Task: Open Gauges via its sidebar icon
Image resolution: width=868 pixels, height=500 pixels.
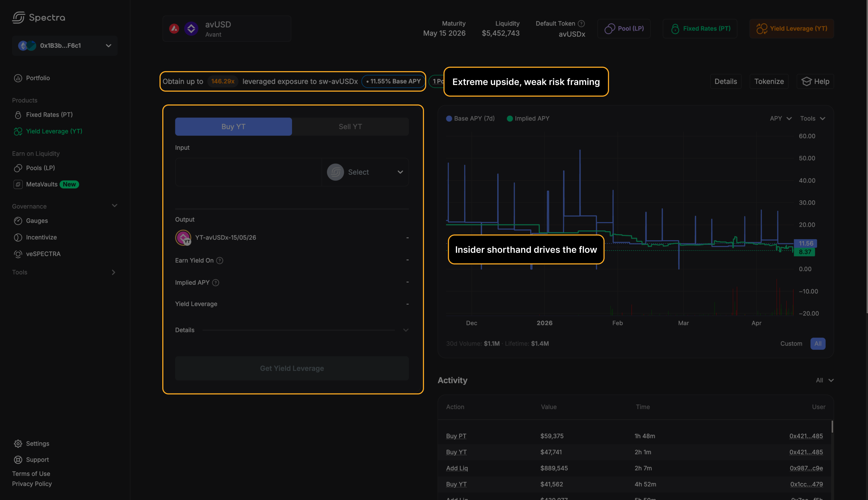Action: [18, 221]
